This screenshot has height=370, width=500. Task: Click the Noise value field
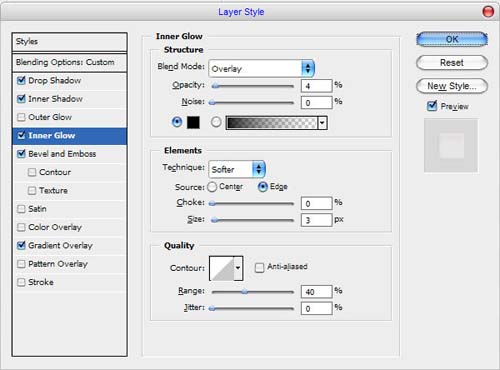tap(316, 103)
